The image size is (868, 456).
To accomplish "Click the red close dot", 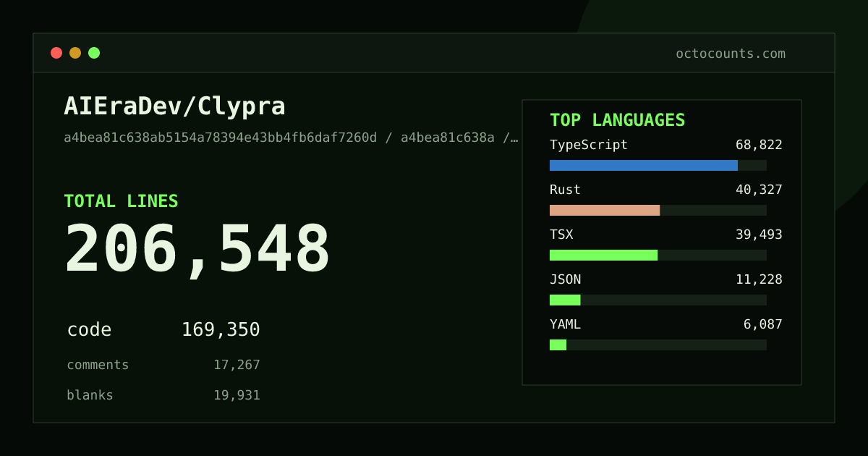I will (56, 53).
